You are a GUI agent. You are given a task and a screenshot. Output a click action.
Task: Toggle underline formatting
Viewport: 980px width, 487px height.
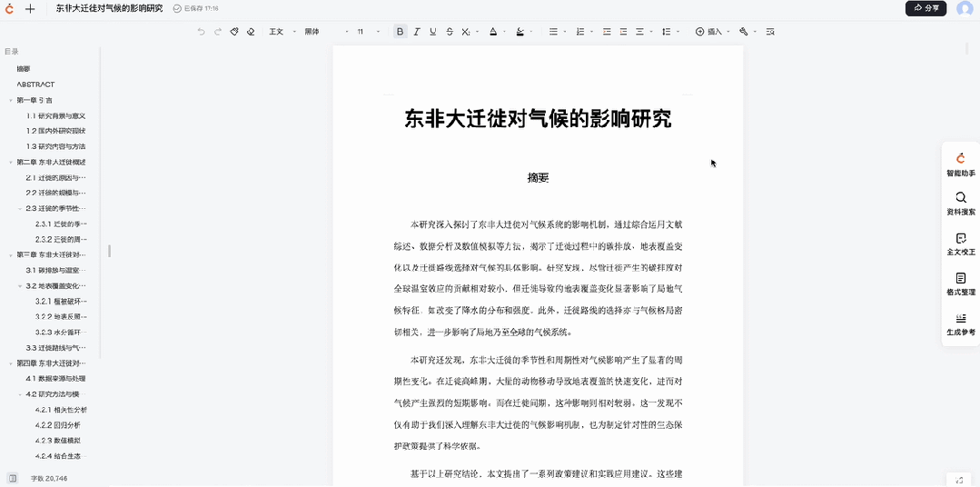click(x=433, y=32)
